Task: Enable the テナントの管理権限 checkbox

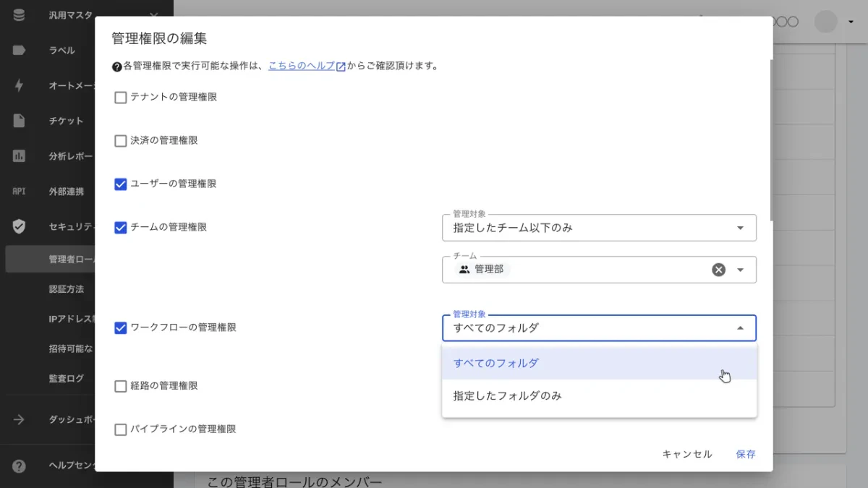Action: (121, 98)
